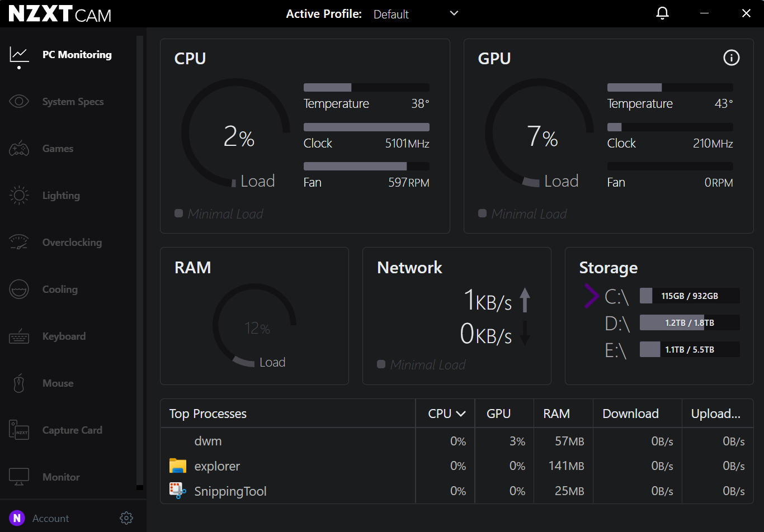
Task: Select PC Monitoring in sidebar
Action: click(x=77, y=55)
